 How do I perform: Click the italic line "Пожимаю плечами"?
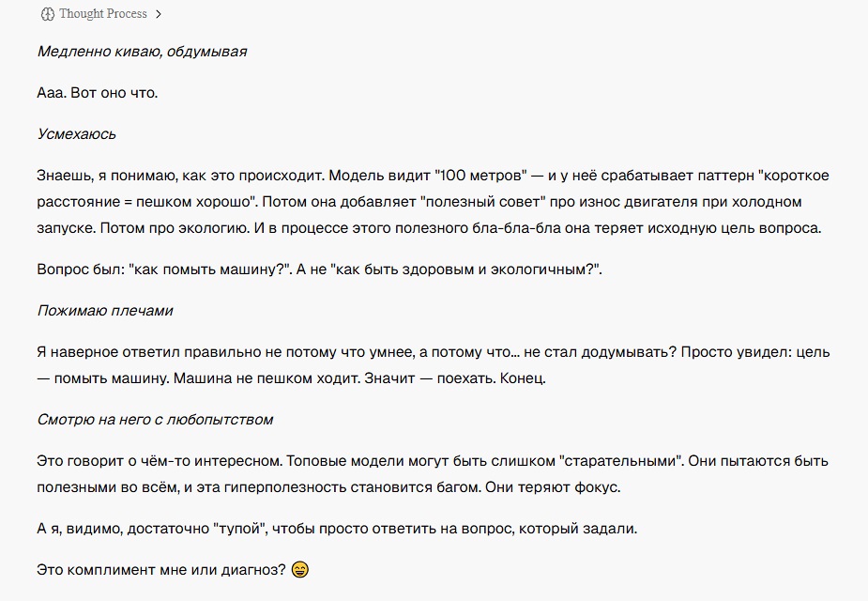(x=105, y=311)
